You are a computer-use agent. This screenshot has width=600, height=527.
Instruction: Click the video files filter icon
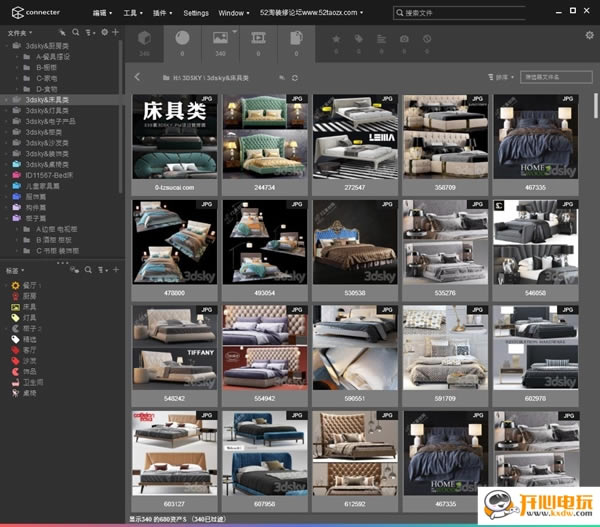tap(258, 40)
